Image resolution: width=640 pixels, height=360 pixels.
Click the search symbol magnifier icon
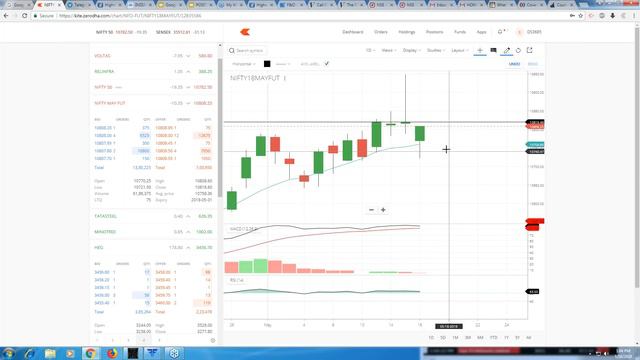coord(232,51)
